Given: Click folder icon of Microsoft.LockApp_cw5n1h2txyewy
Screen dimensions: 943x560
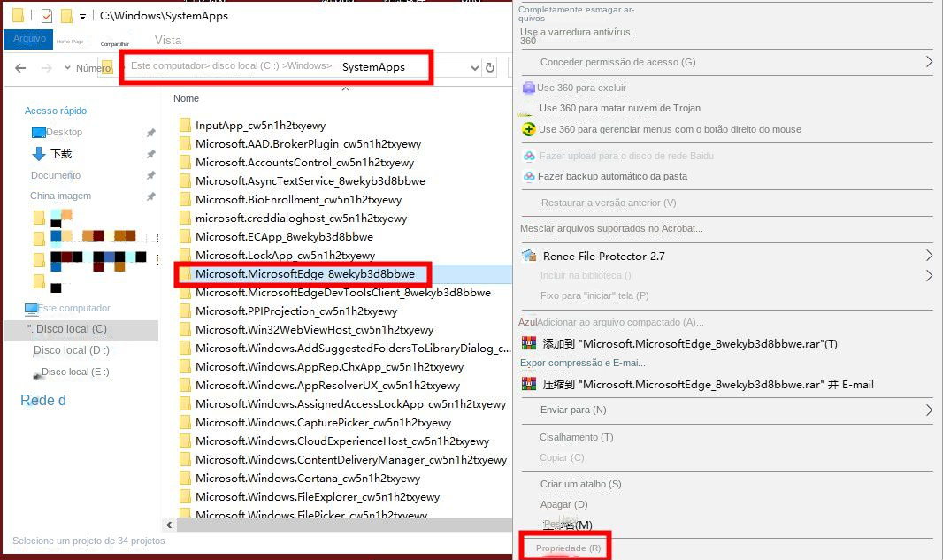Looking at the screenshot, I should tap(185, 256).
